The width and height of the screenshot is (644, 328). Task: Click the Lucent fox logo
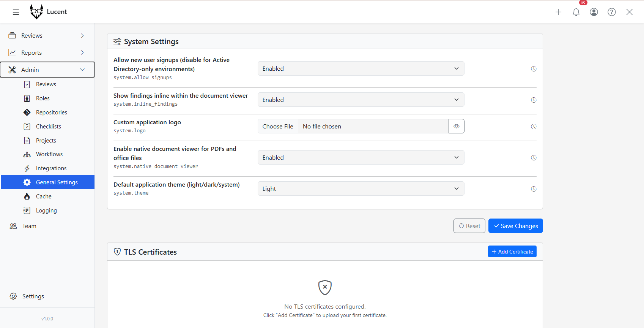pyautogui.click(x=36, y=12)
